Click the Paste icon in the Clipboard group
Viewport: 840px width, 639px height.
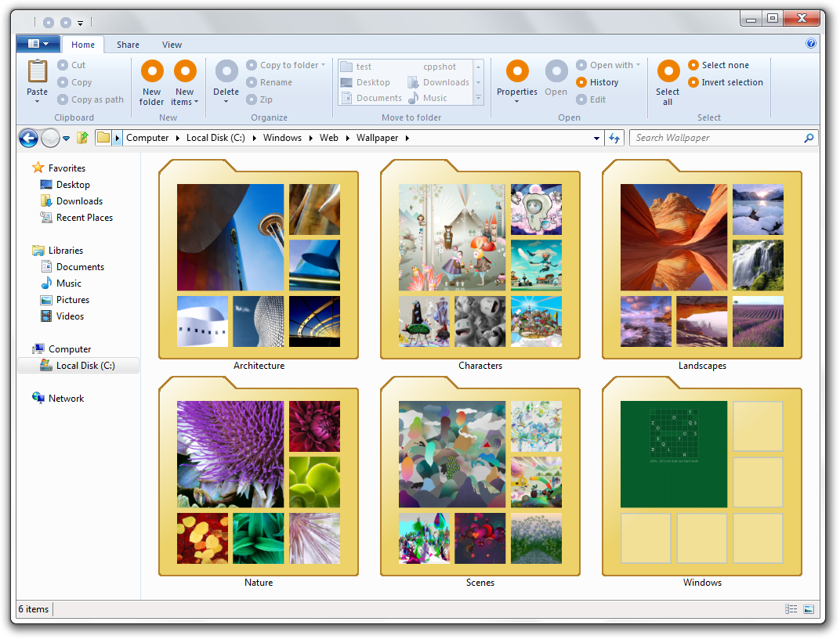pyautogui.click(x=37, y=73)
